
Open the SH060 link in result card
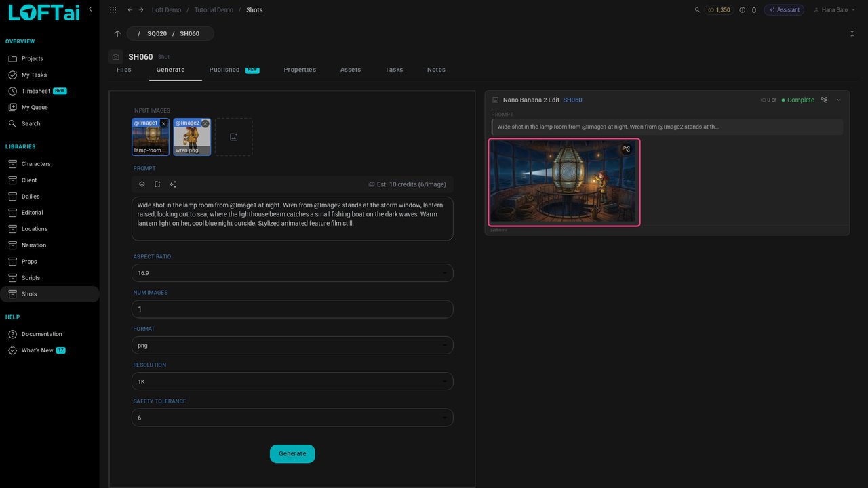572,100
